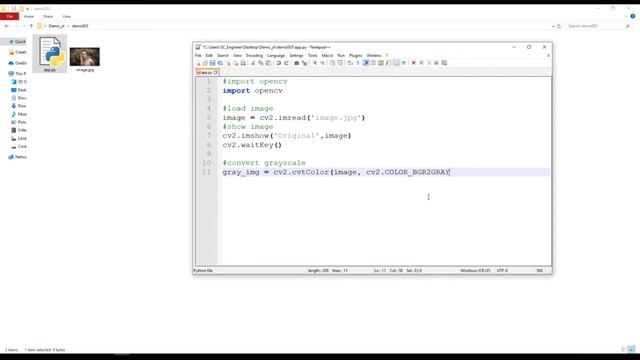Click the Demo_yt breadcrumb in address bar
This screenshot has width=640, height=360.
pyautogui.click(x=56, y=26)
